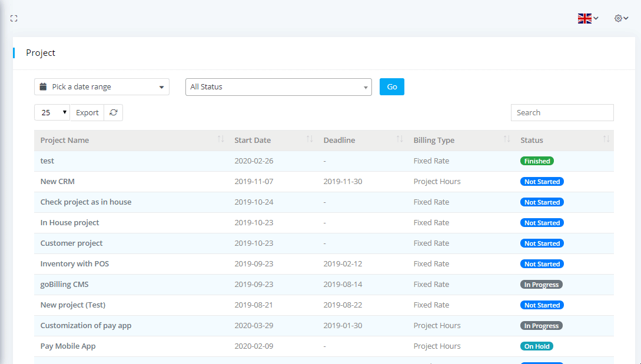Viewport: 641px width, 364px height.
Task: Open the language flag selector
Action: point(587,18)
